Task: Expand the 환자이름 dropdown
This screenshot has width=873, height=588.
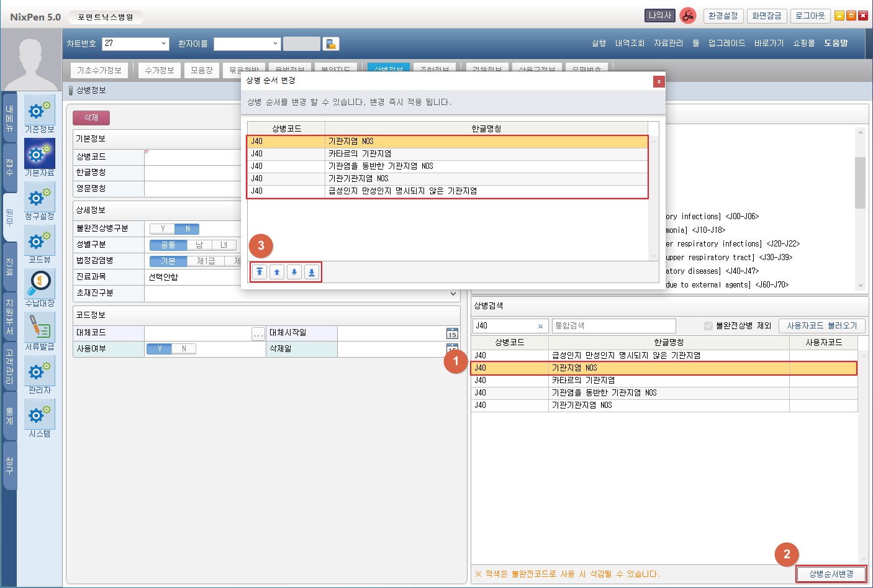Action: pos(276,43)
